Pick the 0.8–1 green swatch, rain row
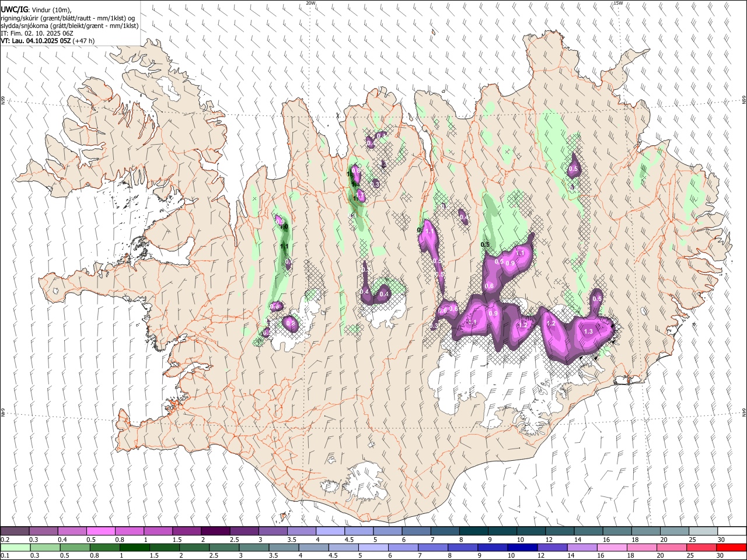This screenshot has height=560, width=747. tap(105, 547)
